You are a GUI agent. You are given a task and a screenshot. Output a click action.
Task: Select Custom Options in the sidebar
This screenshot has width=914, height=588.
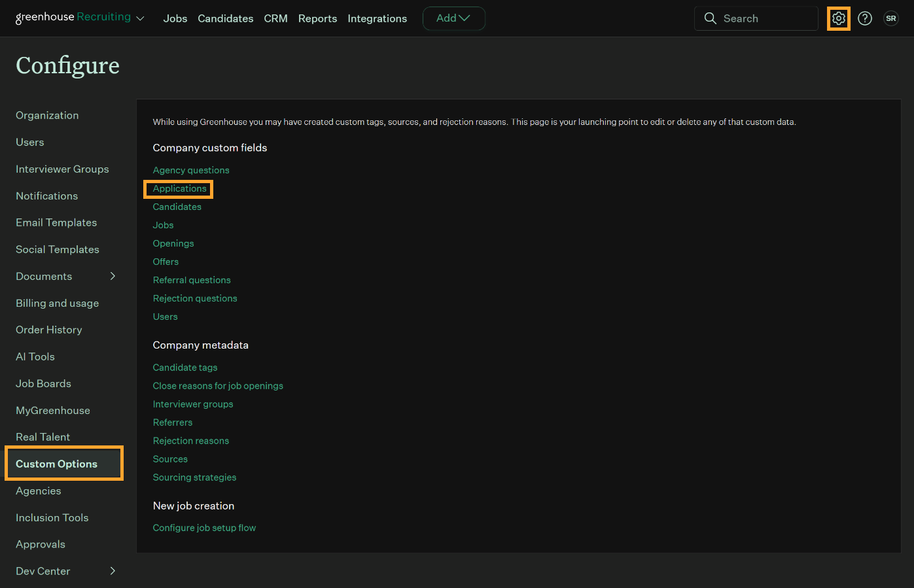pyautogui.click(x=63, y=464)
